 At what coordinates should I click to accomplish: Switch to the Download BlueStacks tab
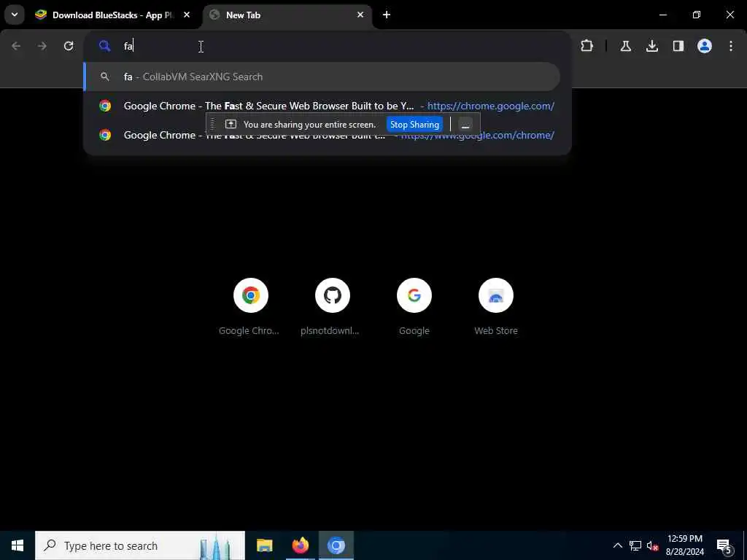tap(113, 15)
